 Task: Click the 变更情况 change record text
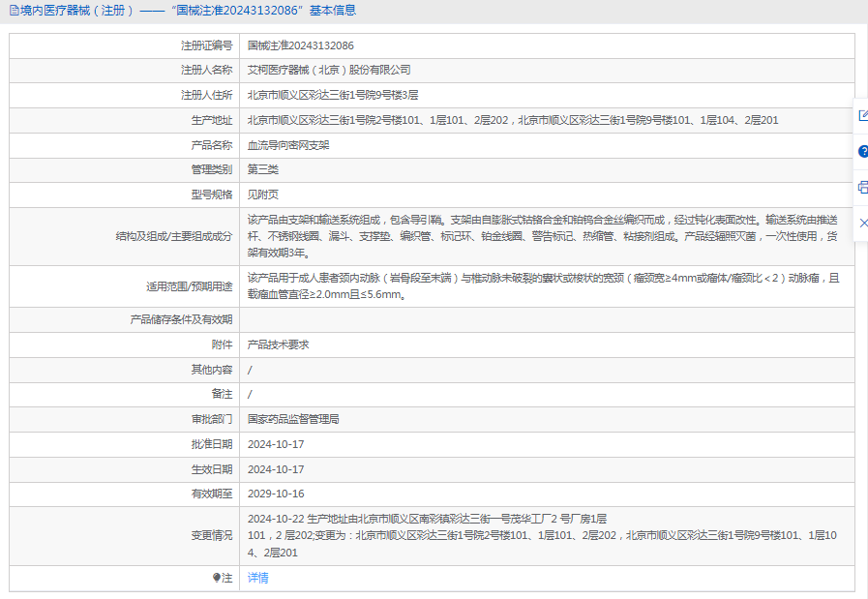pyautogui.click(x=542, y=536)
